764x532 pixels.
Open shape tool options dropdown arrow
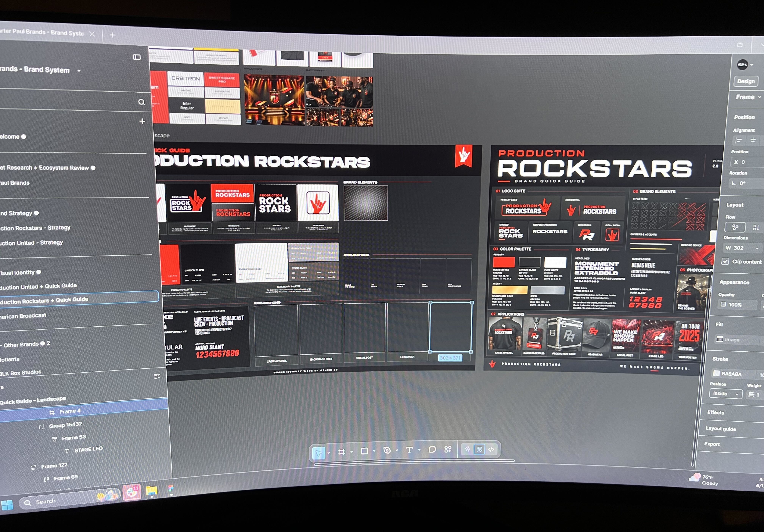click(374, 451)
